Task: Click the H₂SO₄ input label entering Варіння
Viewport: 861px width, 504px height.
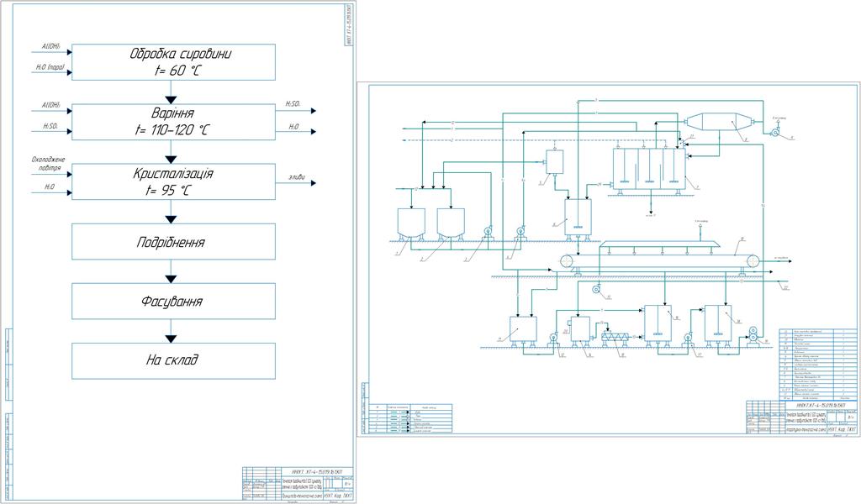Action: [50, 126]
